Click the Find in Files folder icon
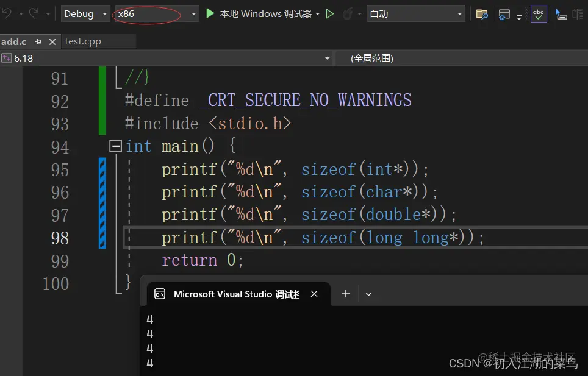588x376 pixels. [x=482, y=14]
